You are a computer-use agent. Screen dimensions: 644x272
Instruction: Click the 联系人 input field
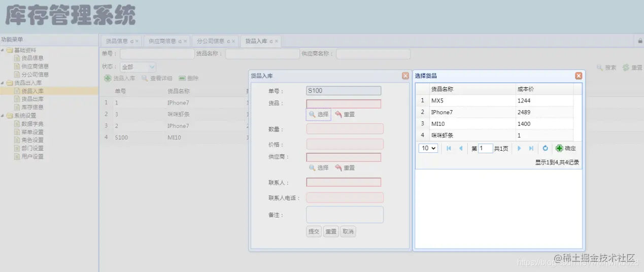[344, 182]
